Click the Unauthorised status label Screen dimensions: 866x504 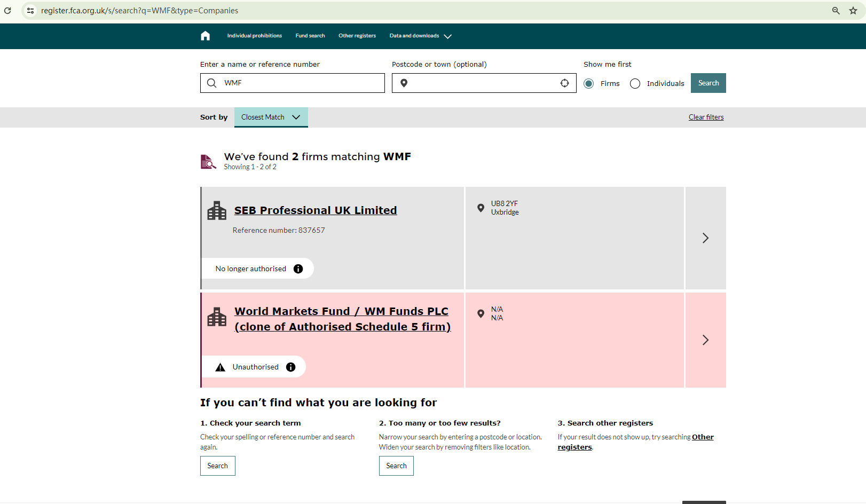256,367
